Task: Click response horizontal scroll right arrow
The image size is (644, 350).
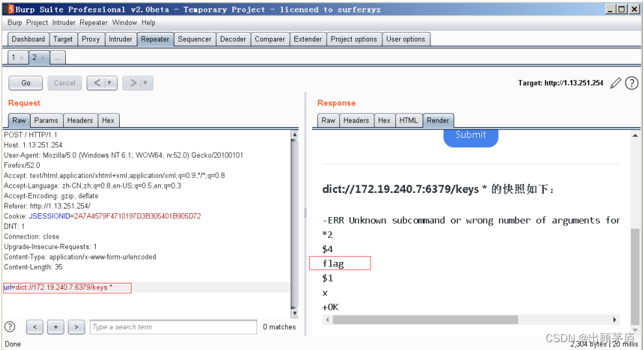Action: tap(615, 319)
